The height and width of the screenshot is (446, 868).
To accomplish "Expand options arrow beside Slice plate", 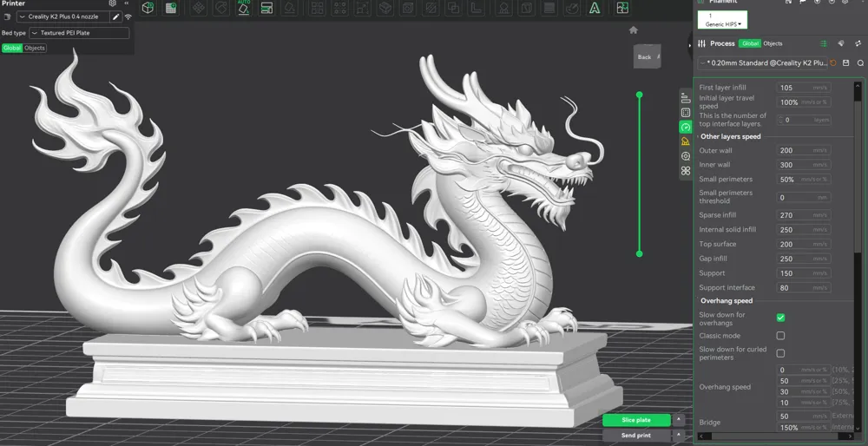I will tap(679, 420).
